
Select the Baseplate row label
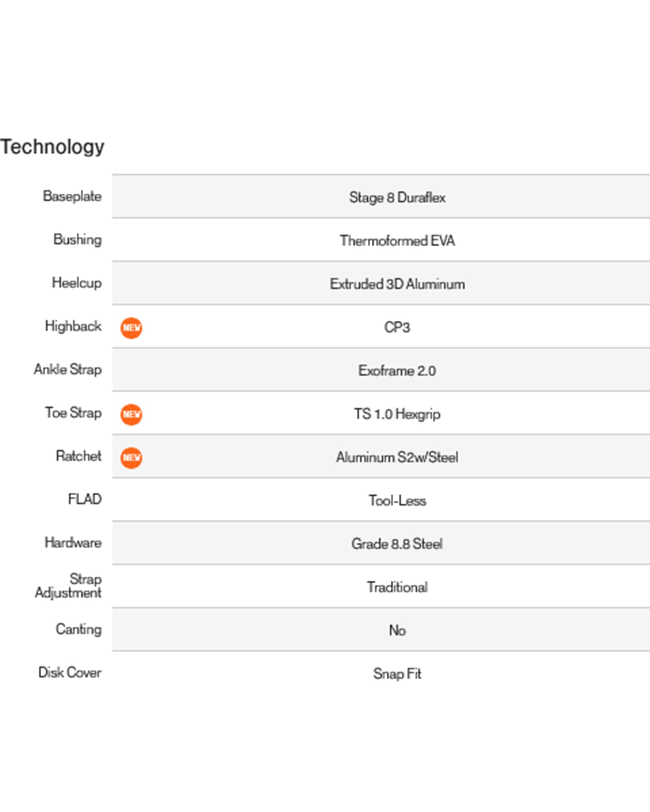pos(72,196)
